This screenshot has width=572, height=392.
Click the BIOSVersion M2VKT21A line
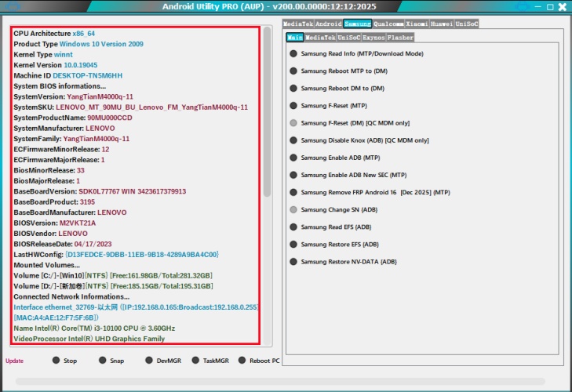click(55, 223)
